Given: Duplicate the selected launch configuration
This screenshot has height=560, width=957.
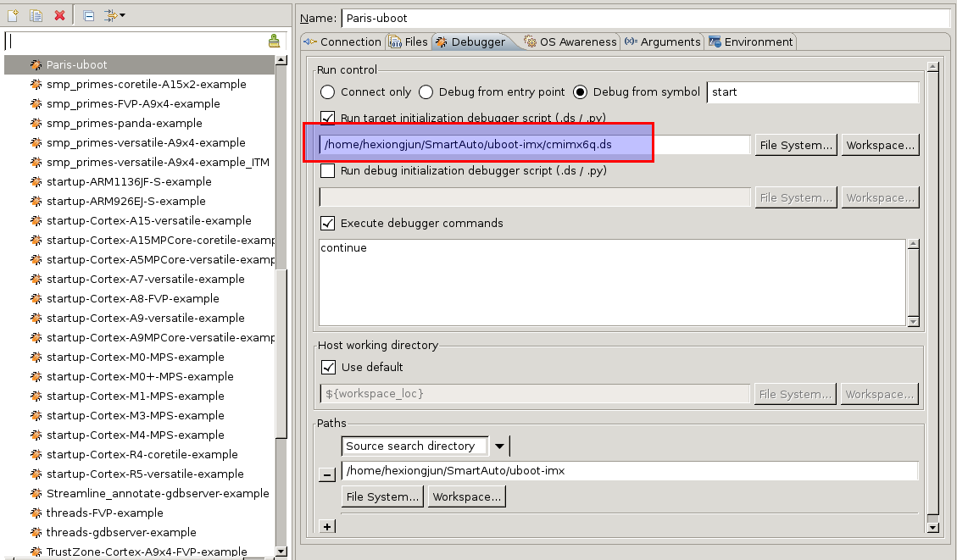Looking at the screenshot, I should 36,15.
